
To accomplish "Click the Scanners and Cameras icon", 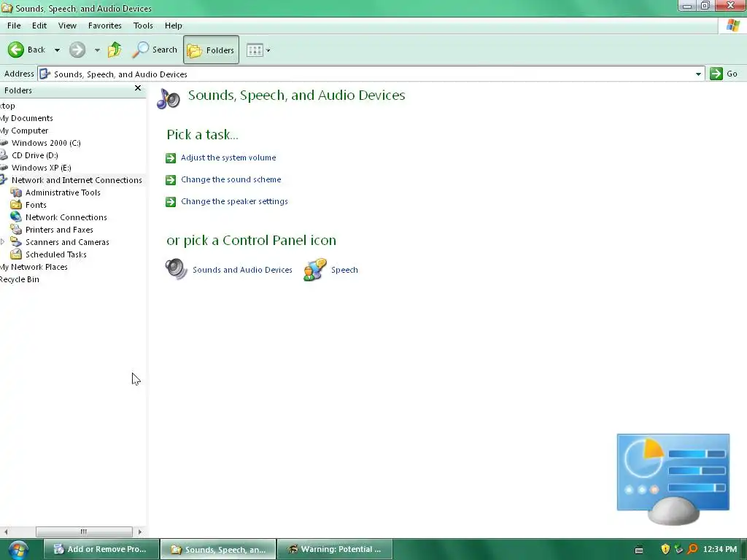I will (16, 242).
